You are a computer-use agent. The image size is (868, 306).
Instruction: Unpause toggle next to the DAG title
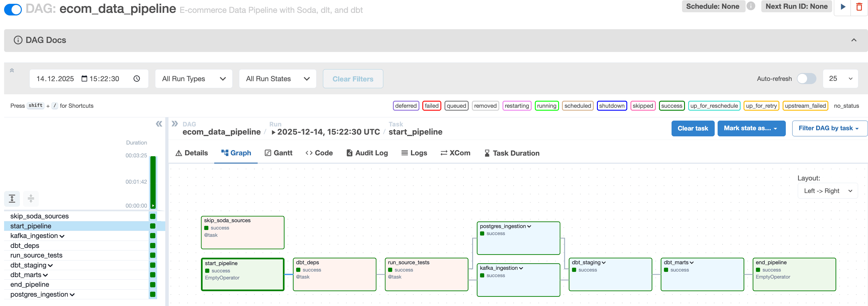pos(13,9)
